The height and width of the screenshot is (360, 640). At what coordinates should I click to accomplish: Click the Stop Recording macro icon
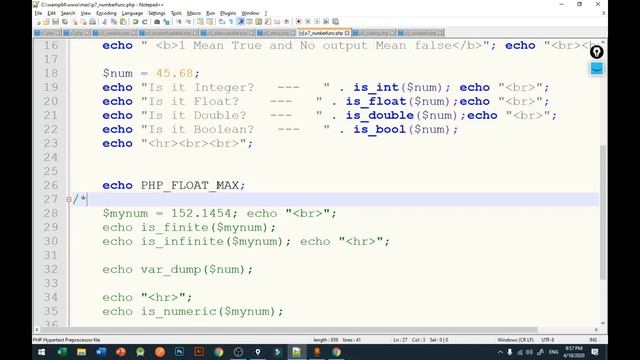308,21
